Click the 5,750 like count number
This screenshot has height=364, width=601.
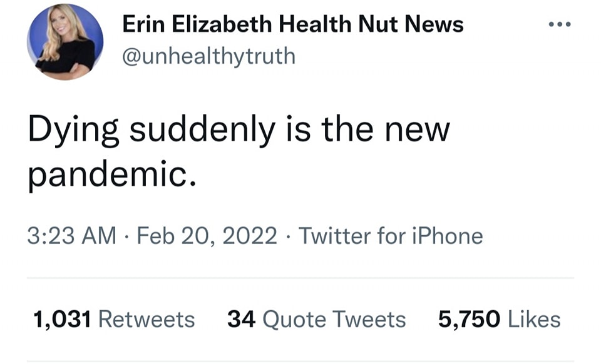469,320
